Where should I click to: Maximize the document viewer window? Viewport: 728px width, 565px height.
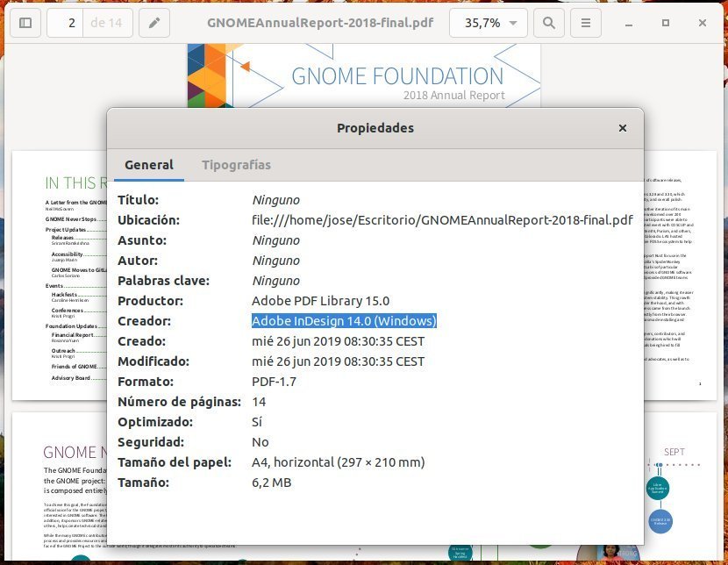coord(666,23)
